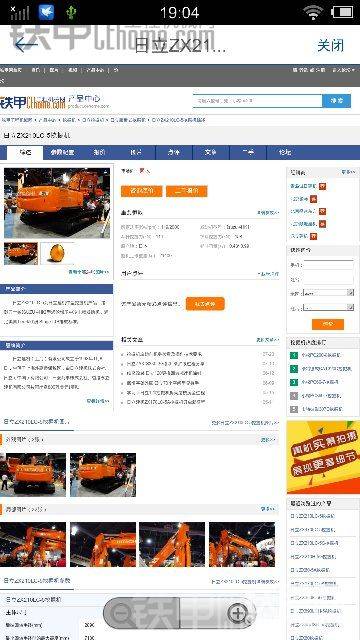Open the yellow-orange promotional ad banner
Image resolution: width=360 pixels, height=640 pixels.
pos(323,457)
